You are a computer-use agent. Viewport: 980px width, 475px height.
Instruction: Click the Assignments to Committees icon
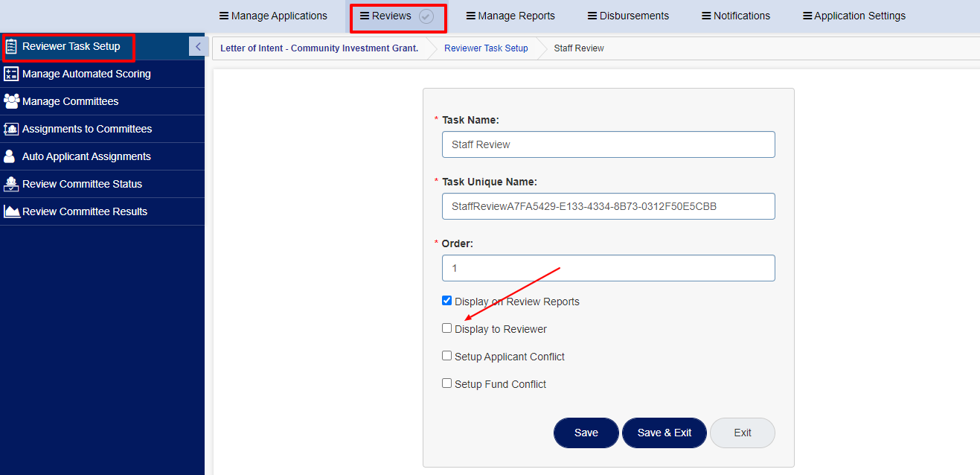click(x=11, y=129)
